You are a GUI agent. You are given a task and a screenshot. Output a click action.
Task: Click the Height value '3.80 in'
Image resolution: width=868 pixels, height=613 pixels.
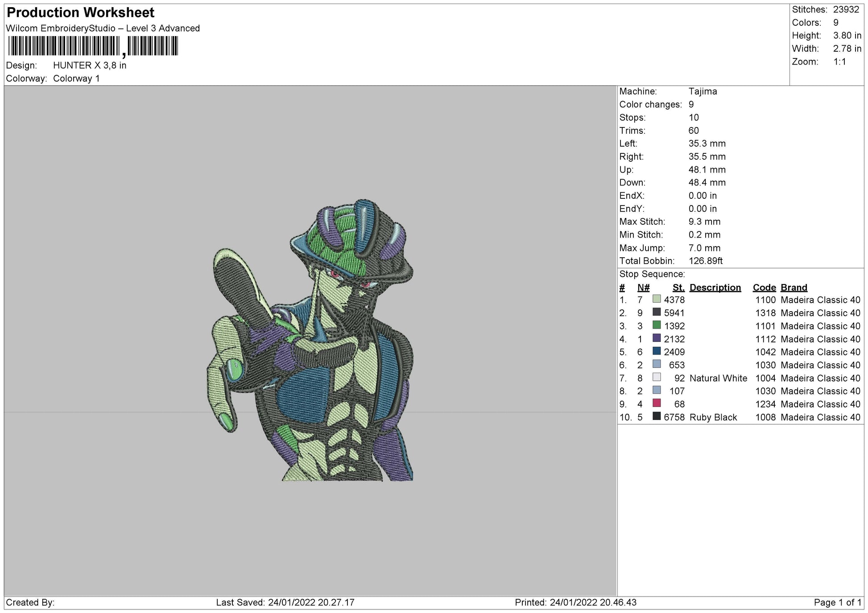tap(847, 36)
